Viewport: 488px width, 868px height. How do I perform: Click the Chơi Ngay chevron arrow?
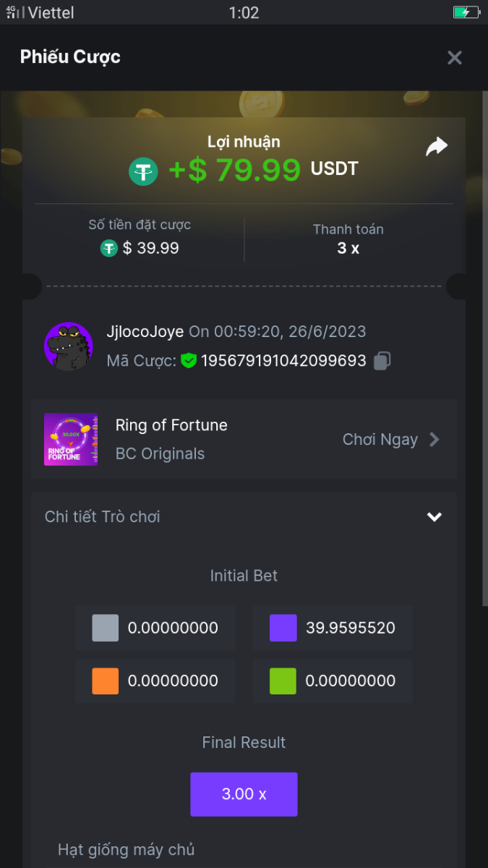pyautogui.click(x=434, y=439)
